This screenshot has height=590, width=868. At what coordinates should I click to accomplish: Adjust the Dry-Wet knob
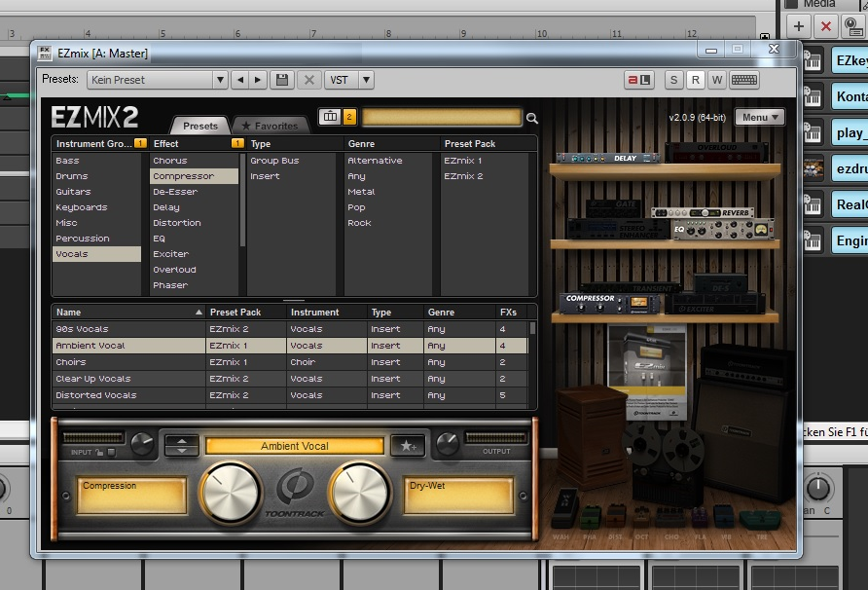(360, 493)
